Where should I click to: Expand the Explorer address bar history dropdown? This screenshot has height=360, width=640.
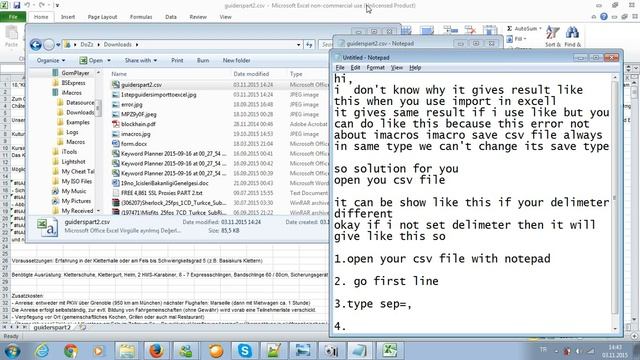pos(299,44)
